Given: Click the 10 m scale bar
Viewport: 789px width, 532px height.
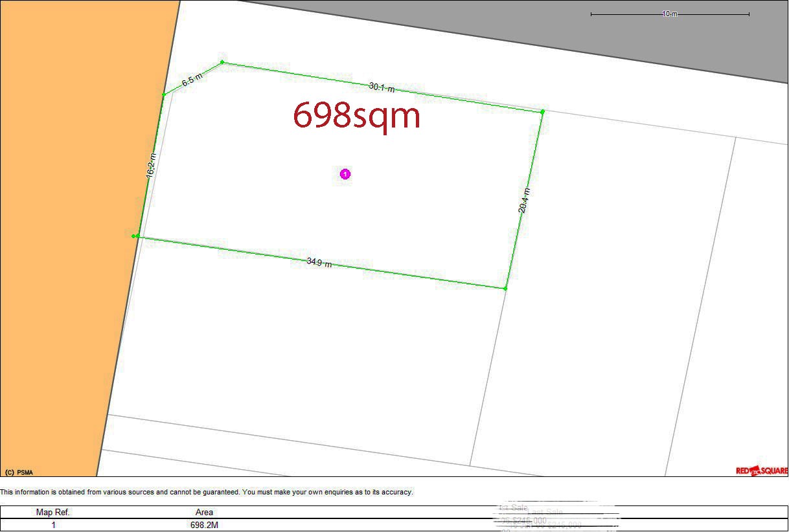Looking at the screenshot, I should click(670, 14).
